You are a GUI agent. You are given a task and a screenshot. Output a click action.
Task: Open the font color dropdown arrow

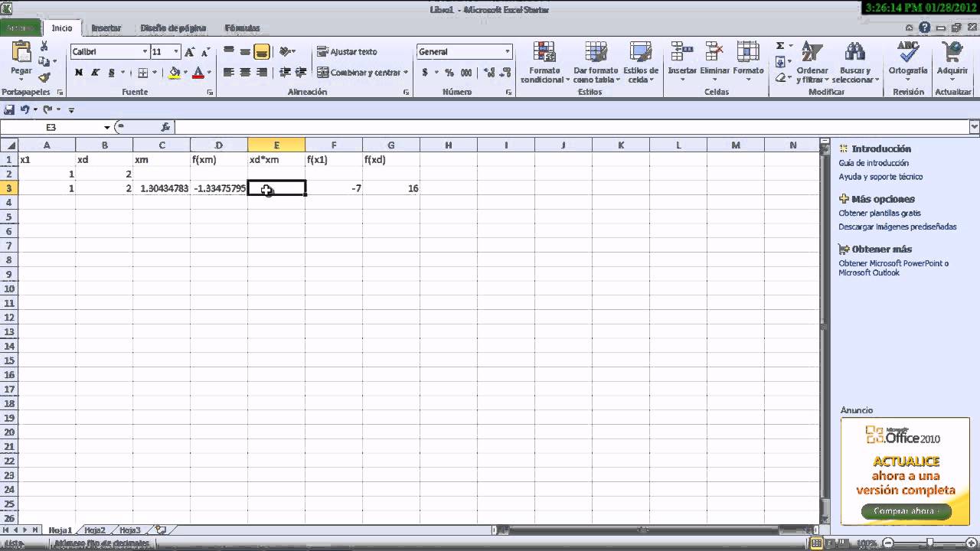[x=209, y=73]
